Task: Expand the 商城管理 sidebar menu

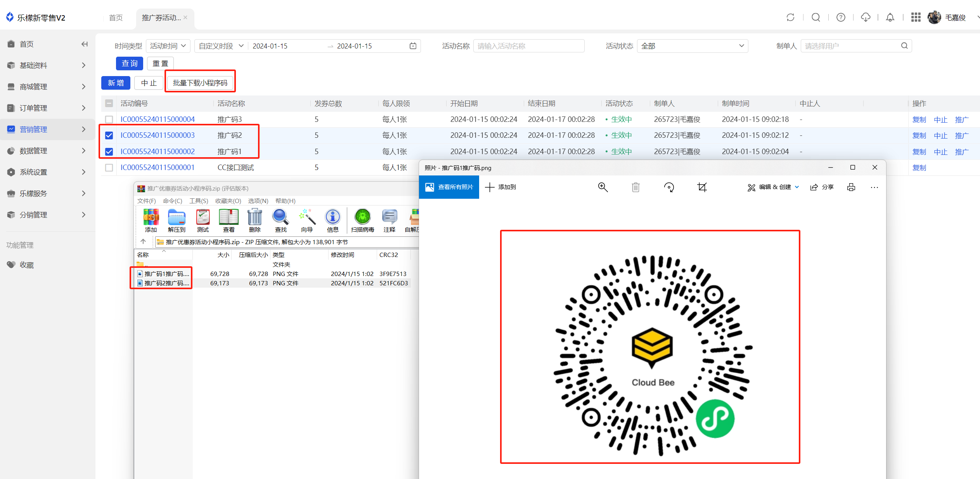Action: pos(47,87)
